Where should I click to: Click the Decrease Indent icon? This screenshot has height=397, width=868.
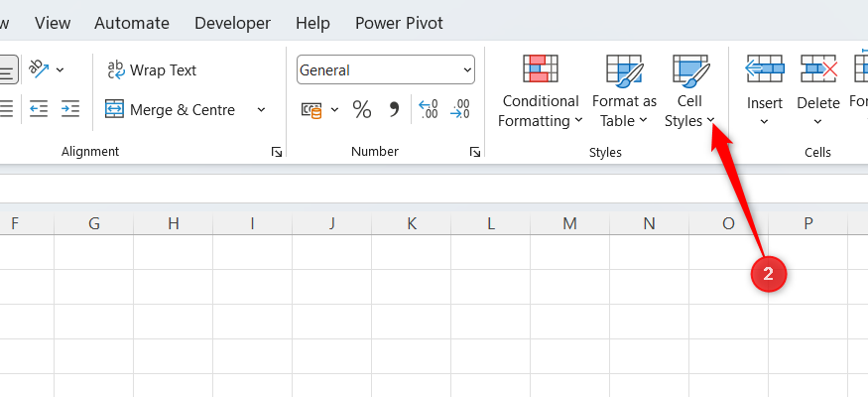point(39,108)
